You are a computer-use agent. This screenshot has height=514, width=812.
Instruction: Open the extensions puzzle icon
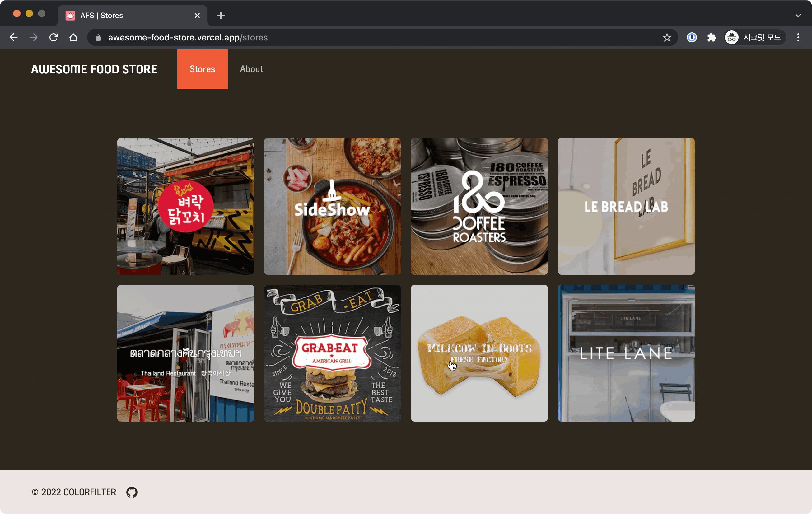coord(712,37)
